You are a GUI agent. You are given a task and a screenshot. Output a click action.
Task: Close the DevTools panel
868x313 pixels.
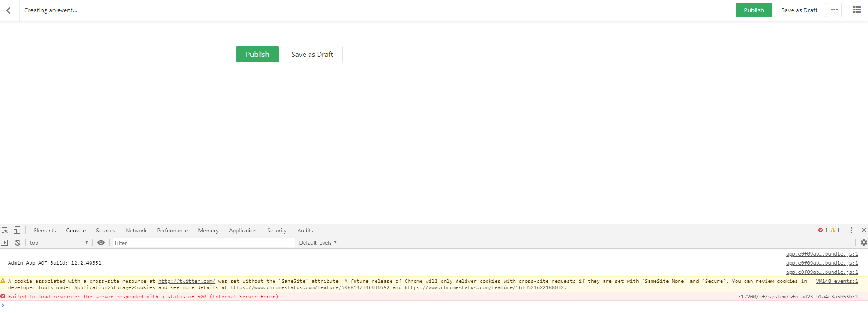pyautogui.click(x=864, y=231)
